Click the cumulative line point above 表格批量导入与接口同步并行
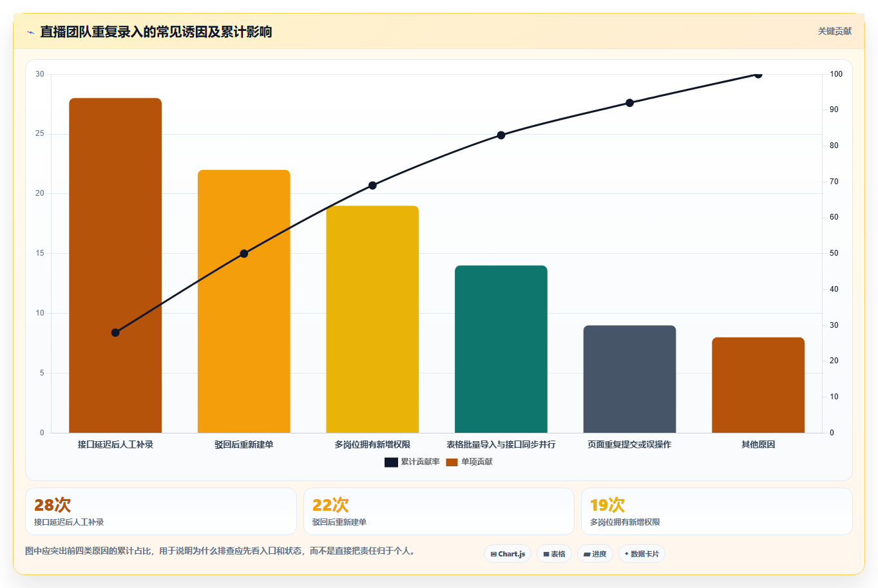 [501, 135]
